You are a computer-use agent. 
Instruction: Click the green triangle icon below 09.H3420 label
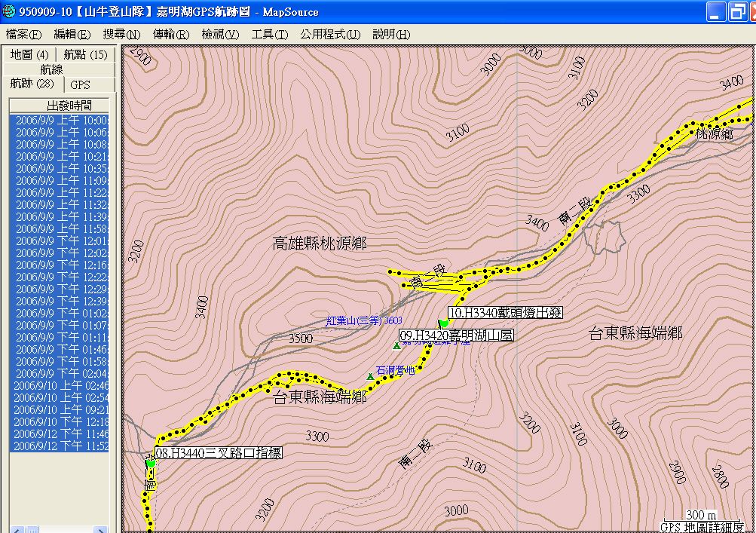[396, 345]
